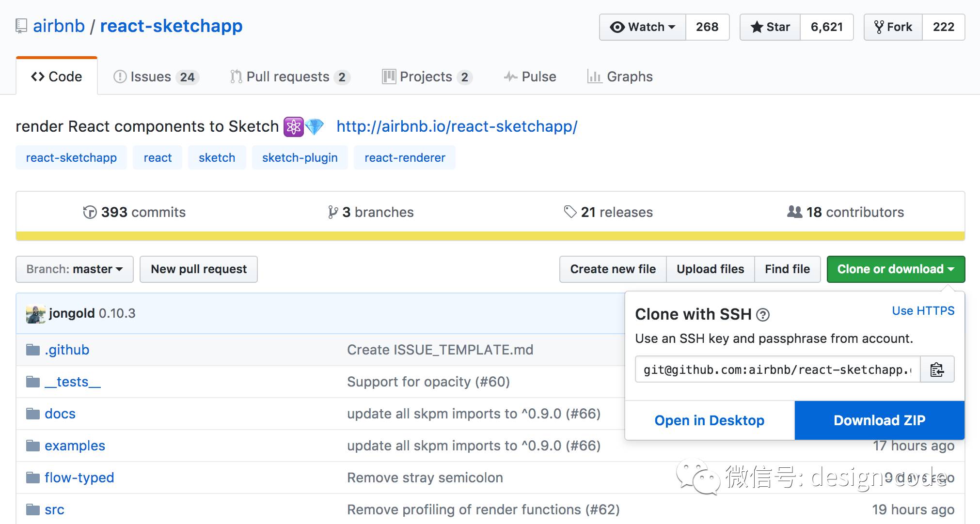Select the sketch-plugin topic tag
The height and width of the screenshot is (524, 980).
tap(300, 158)
